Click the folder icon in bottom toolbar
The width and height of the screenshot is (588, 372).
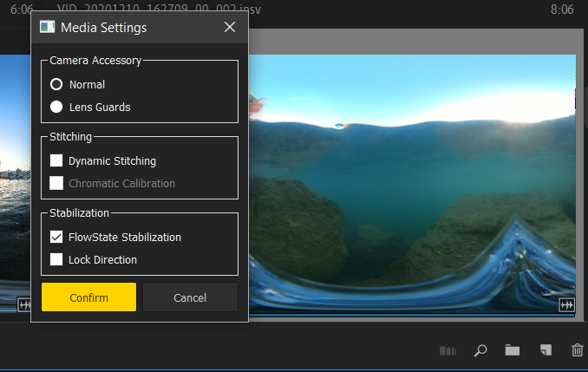(513, 350)
